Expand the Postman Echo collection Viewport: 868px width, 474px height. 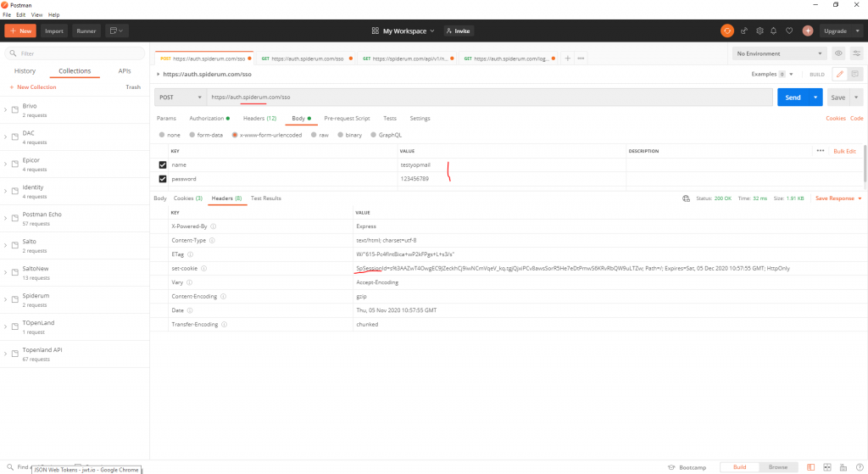6,219
